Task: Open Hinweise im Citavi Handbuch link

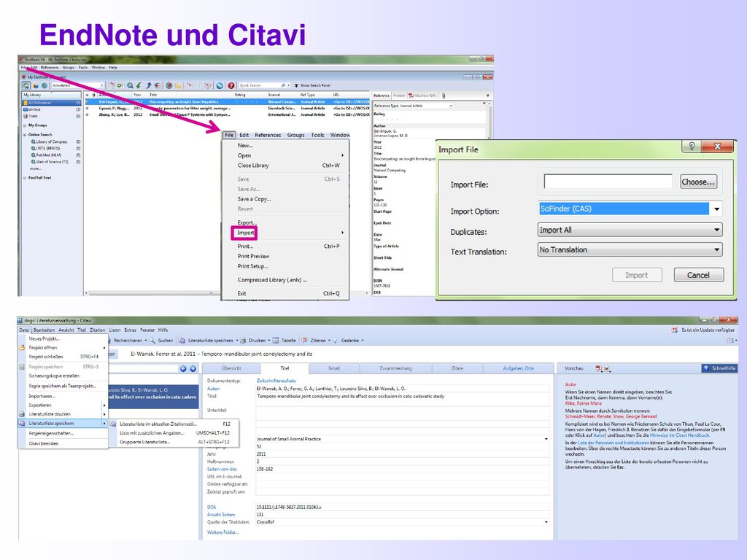Action: [679, 435]
